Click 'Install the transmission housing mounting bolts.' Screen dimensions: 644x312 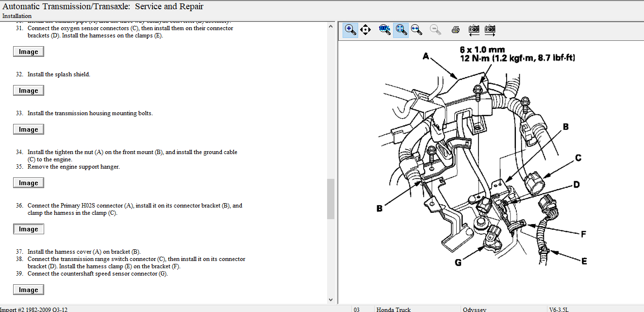point(90,113)
